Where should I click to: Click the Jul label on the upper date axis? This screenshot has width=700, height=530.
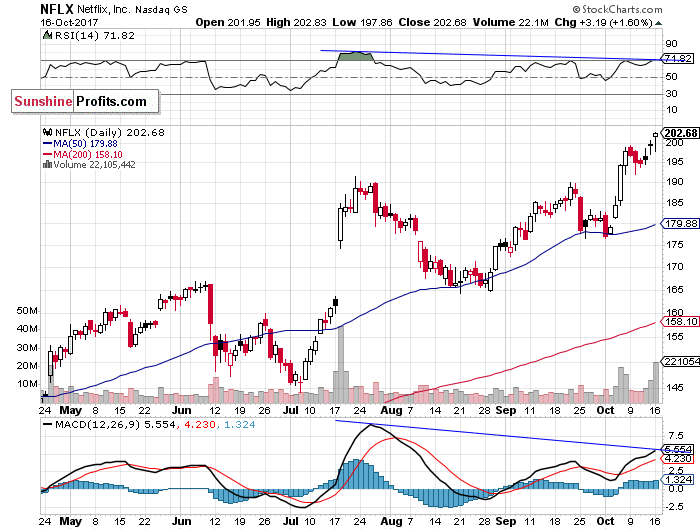coord(291,410)
